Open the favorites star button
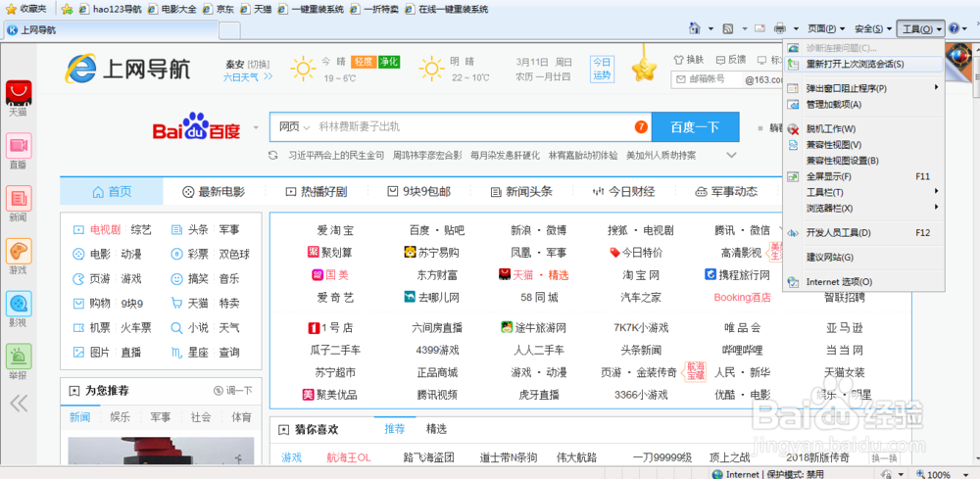 coord(25,9)
